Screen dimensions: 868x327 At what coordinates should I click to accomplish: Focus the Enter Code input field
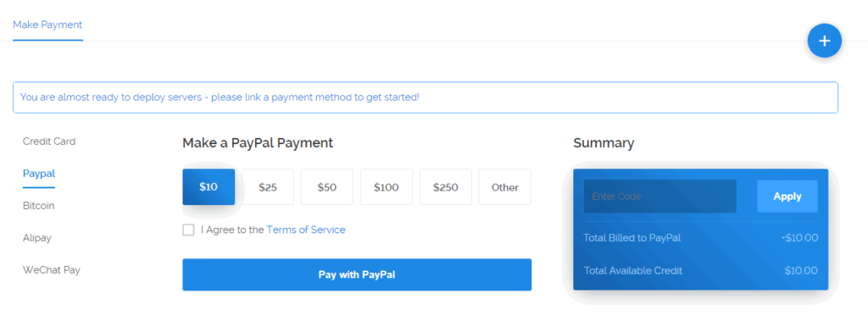[x=659, y=197]
